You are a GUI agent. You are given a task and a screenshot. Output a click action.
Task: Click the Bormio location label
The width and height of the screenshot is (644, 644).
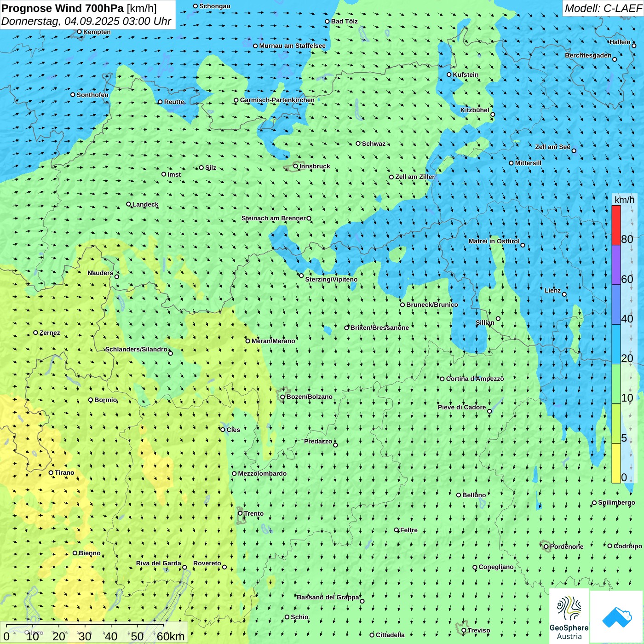point(105,400)
